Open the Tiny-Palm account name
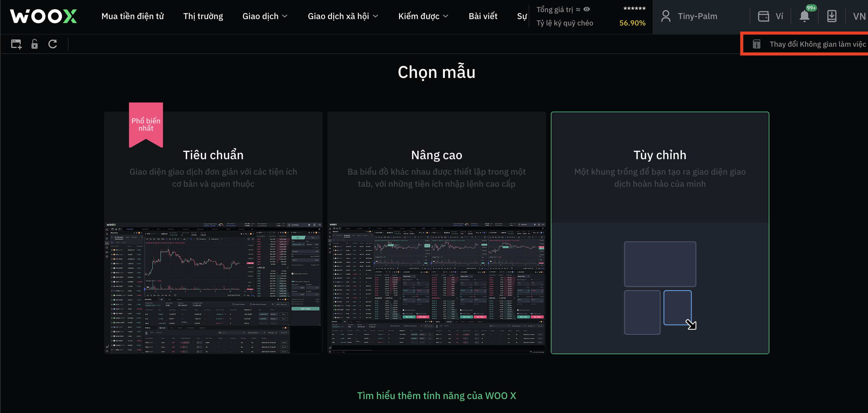Viewport: 868px width, 413px height. point(697,16)
